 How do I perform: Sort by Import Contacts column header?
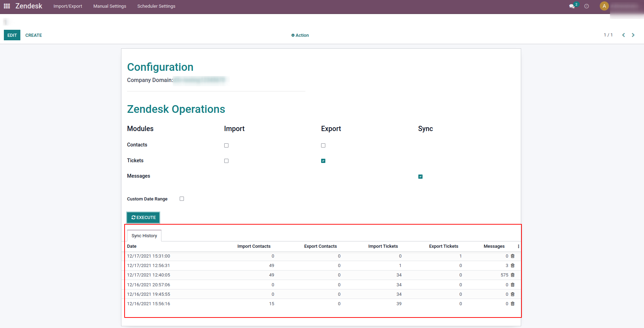(254, 246)
